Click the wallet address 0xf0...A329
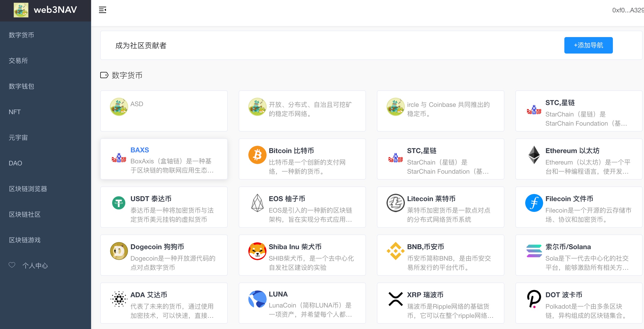This screenshot has height=329, width=644. pos(628,10)
